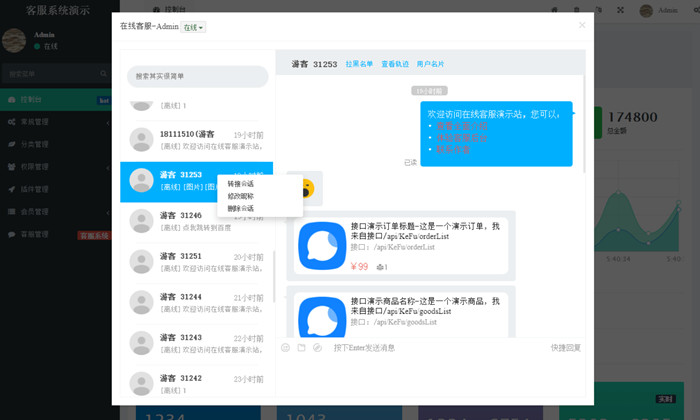
Task: Select 转接会话 from the context menu
Action: click(x=241, y=184)
